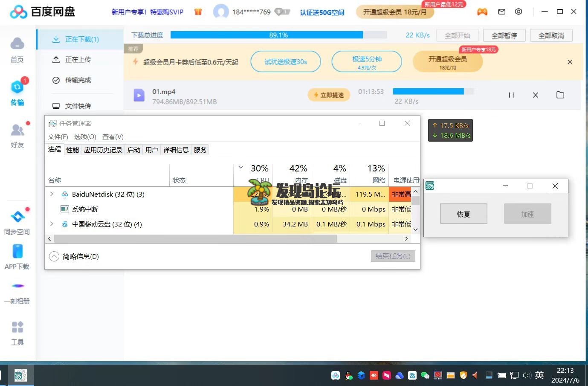Click the orange shield tray icon
Viewport: 588px width, 386px height.
pos(463,375)
